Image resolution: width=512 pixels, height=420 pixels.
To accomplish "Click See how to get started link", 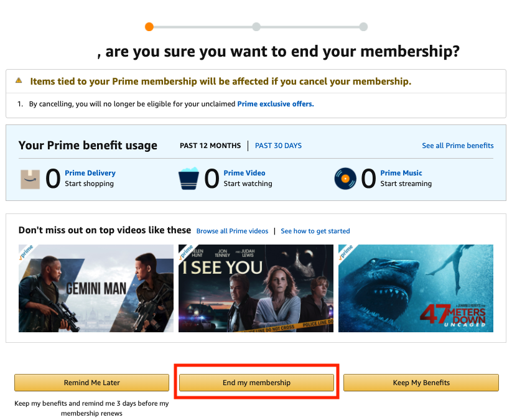I will 315,231.
